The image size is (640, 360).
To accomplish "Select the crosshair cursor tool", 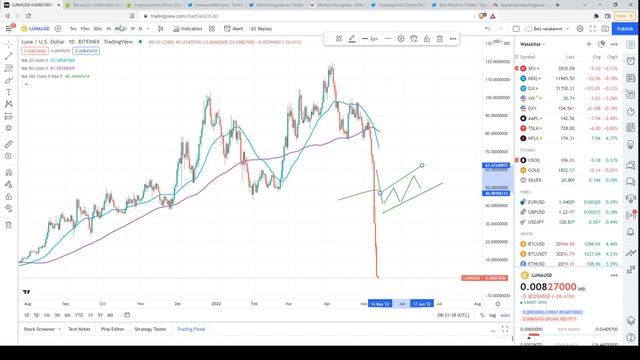I will [9, 44].
